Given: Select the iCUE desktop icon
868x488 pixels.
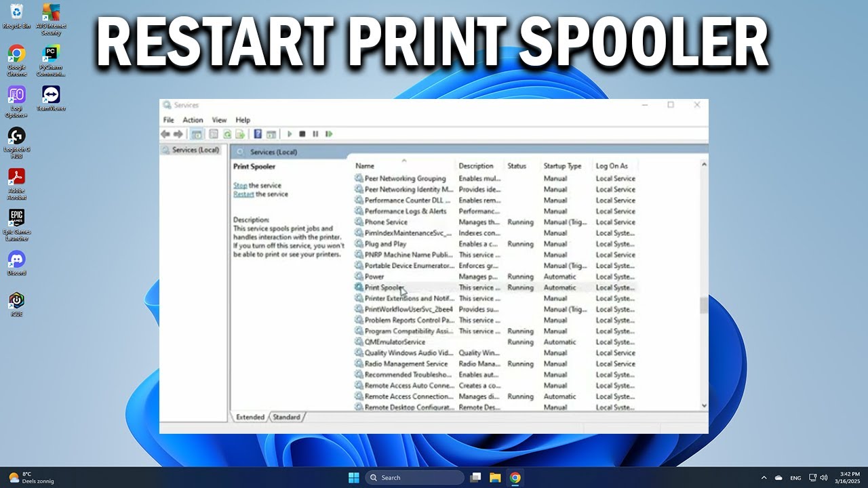Looking at the screenshot, I should point(16,304).
